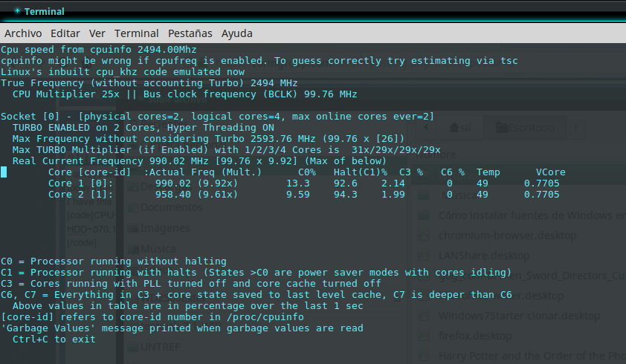Select the firefox.desktop file in the list
Viewport: 626px width, 364px height.
476,336
